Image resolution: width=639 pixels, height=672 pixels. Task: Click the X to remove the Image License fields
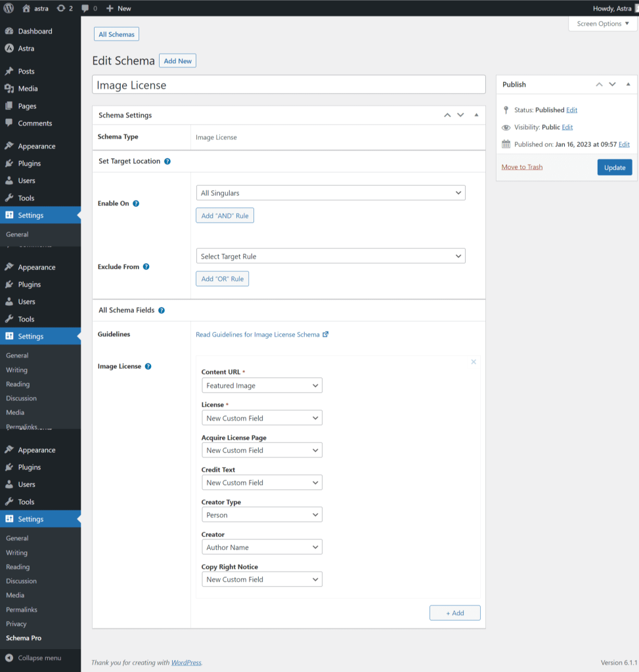click(x=474, y=362)
